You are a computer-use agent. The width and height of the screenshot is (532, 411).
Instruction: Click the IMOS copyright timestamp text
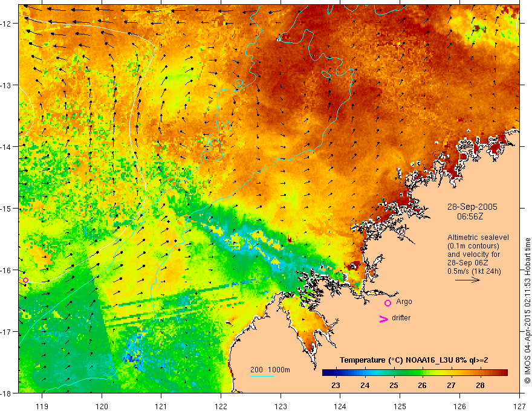[527, 310]
